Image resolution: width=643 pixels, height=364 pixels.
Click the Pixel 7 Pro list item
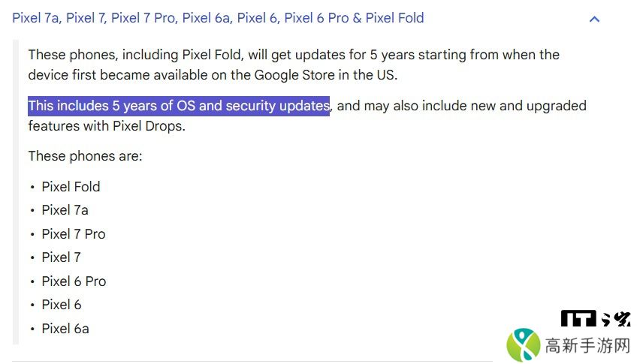(74, 234)
